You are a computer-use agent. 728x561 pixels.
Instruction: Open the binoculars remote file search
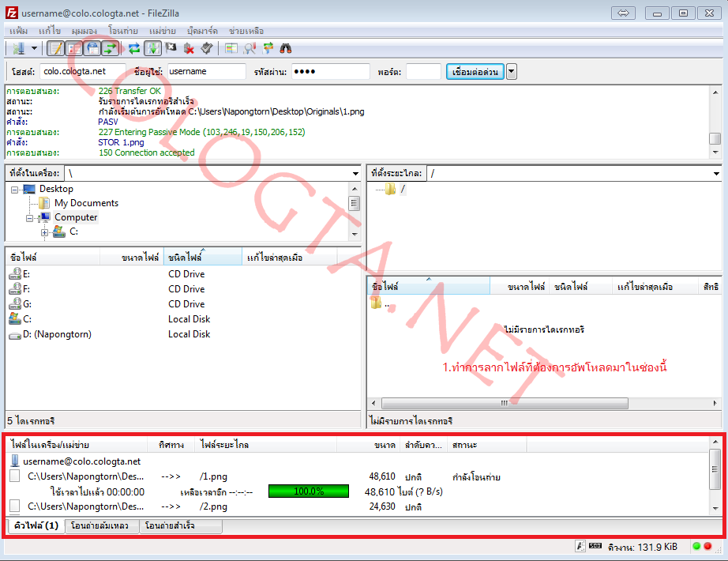(x=286, y=48)
